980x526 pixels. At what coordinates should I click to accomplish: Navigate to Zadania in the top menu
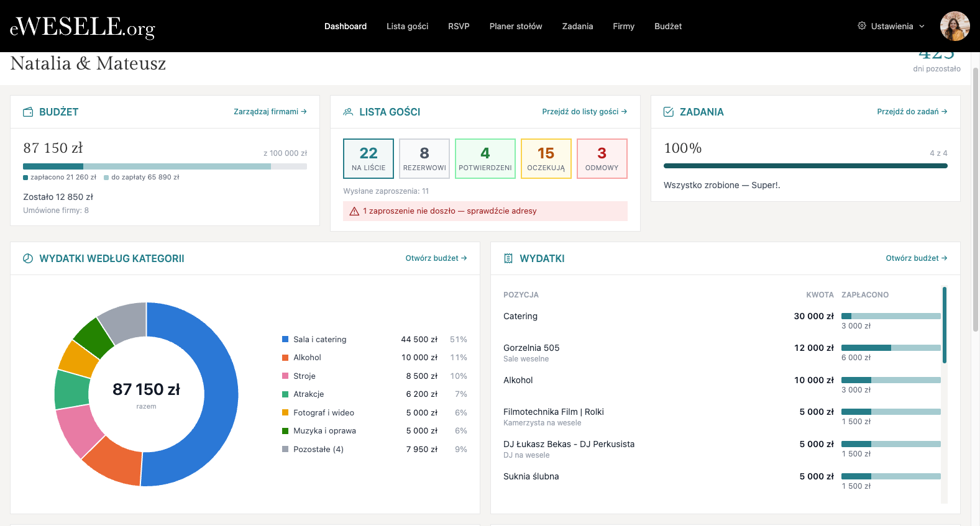point(578,26)
